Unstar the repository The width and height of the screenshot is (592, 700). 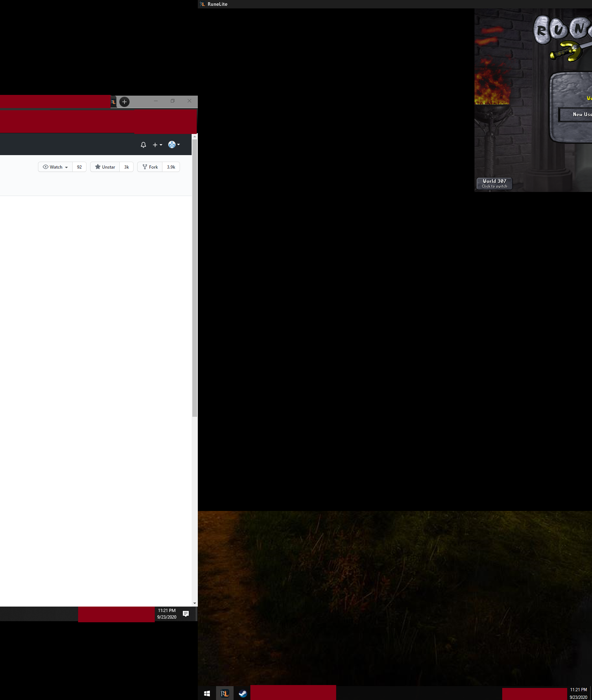tap(105, 167)
